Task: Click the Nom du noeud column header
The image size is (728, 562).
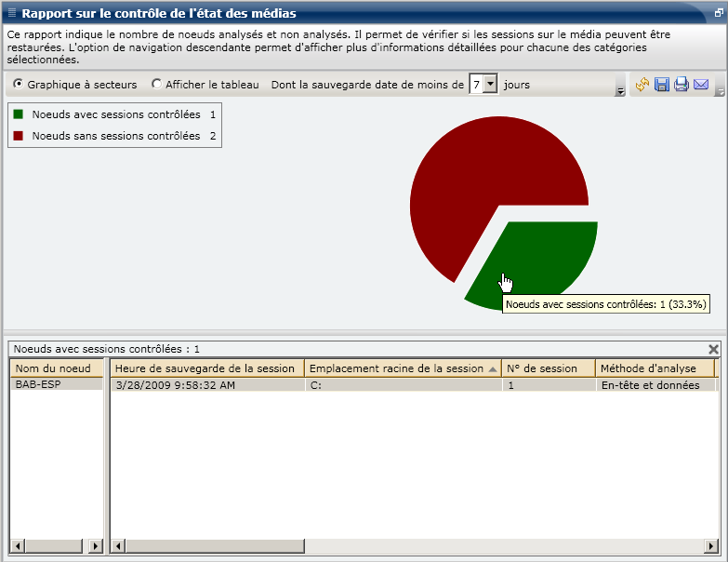Action: click(x=53, y=368)
